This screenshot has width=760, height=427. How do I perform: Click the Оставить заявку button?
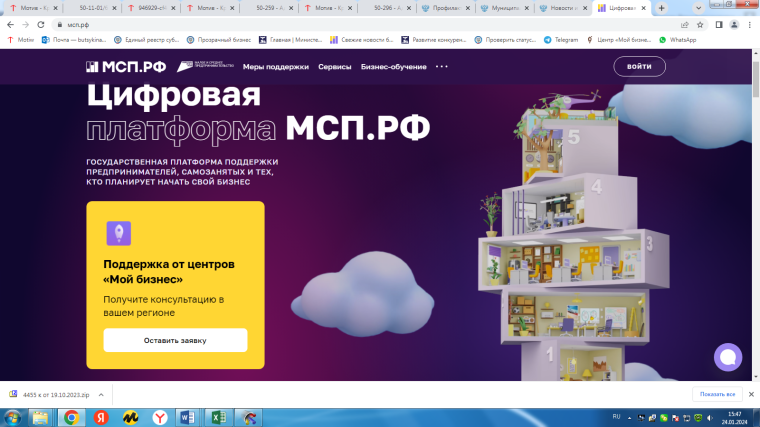pyautogui.click(x=175, y=340)
